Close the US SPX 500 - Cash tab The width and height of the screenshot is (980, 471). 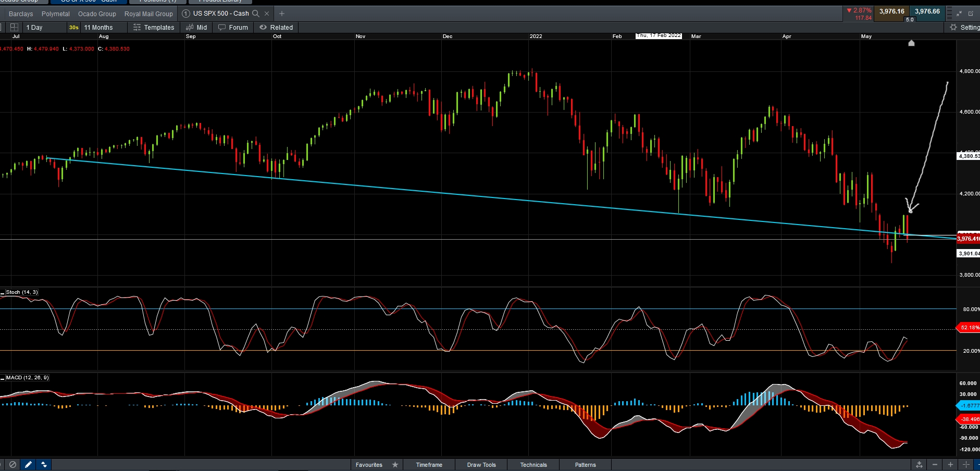coord(267,14)
